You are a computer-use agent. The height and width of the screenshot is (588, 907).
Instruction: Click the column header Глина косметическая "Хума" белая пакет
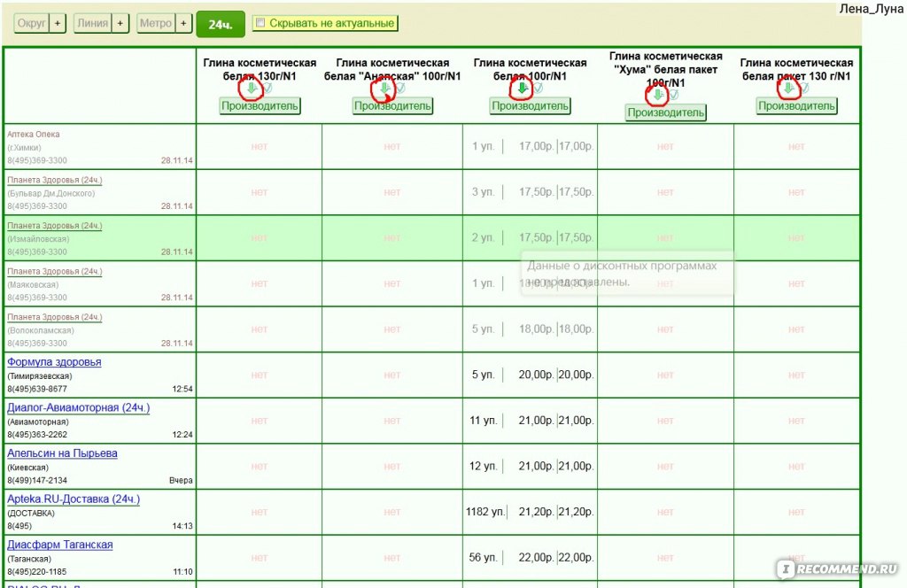666,69
